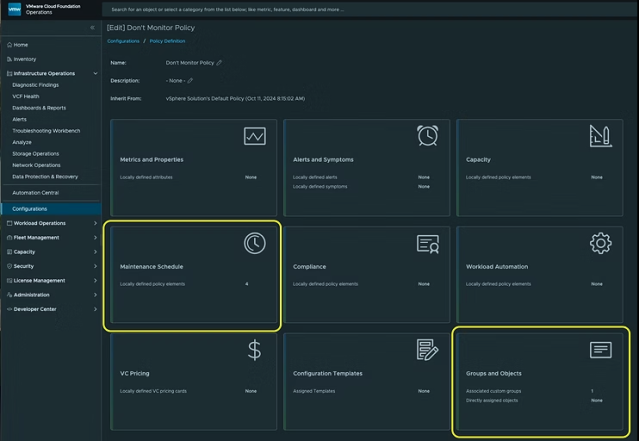639x441 pixels.
Task: Click the Maintenance Schedule clock icon
Action: (255, 243)
